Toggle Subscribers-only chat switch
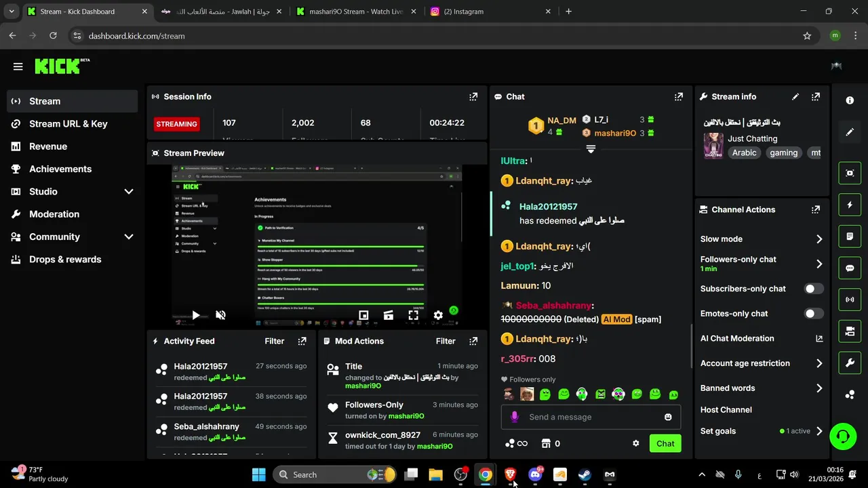This screenshot has width=868, height=488. (x=814, y=289)
